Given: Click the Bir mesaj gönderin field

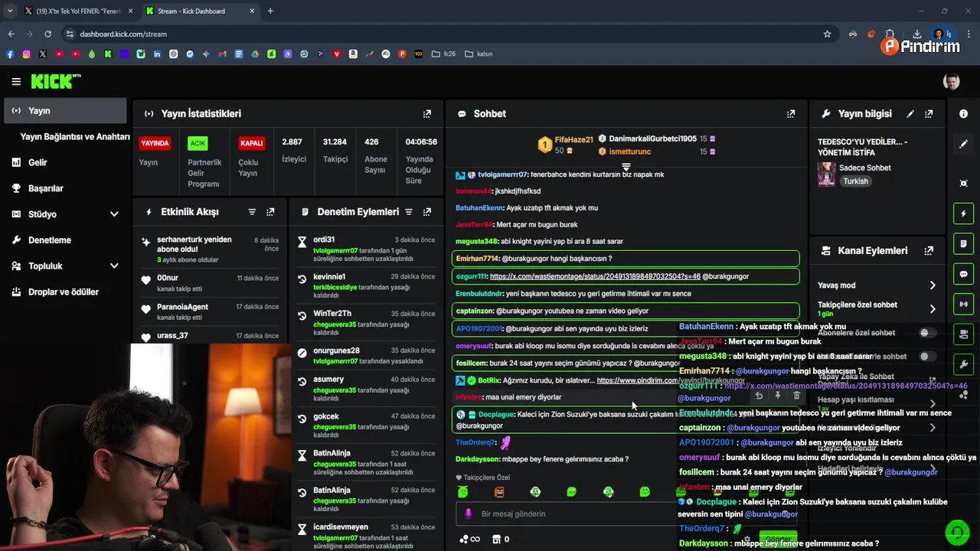Looking at the screenshot, I should [x=567, y=514].
